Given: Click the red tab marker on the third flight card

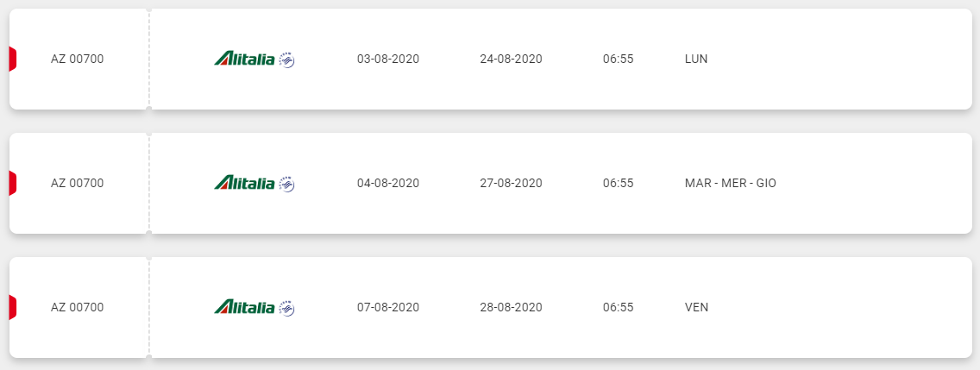Looking at the screenshot, I should click(x=12, y=307).
